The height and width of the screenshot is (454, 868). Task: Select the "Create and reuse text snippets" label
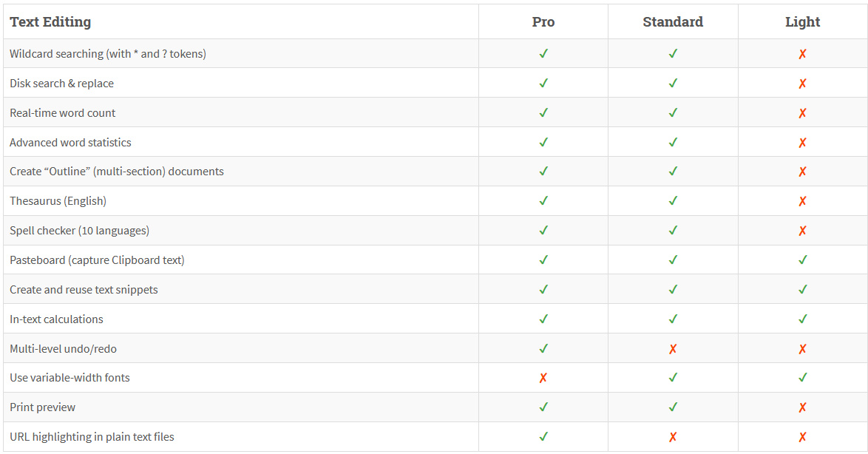click(x=84, y=290)
